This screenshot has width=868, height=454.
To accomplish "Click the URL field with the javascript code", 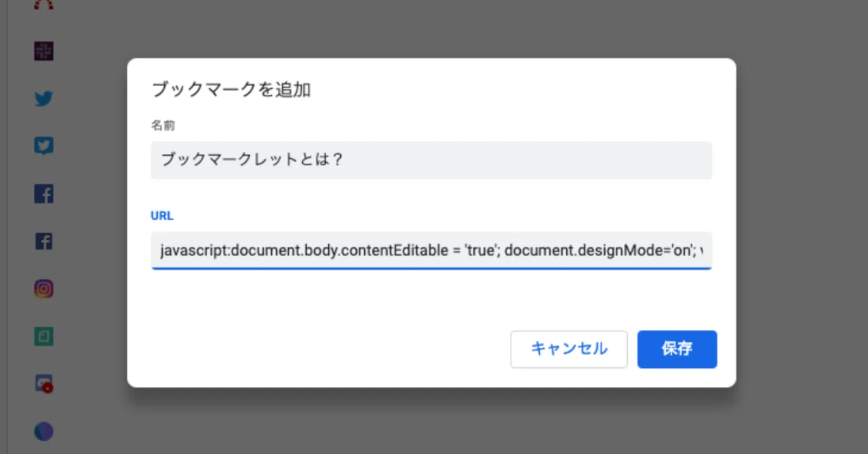I will (x=431, y=251).
